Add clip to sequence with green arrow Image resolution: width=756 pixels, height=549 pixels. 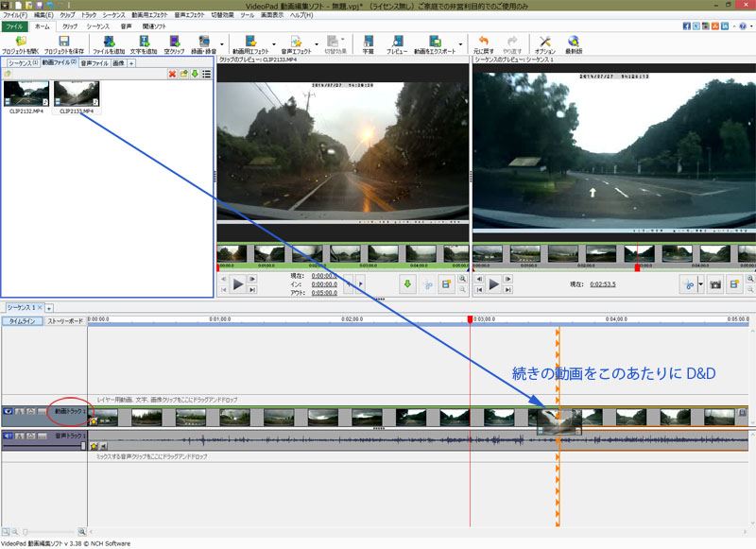(407, 283)
